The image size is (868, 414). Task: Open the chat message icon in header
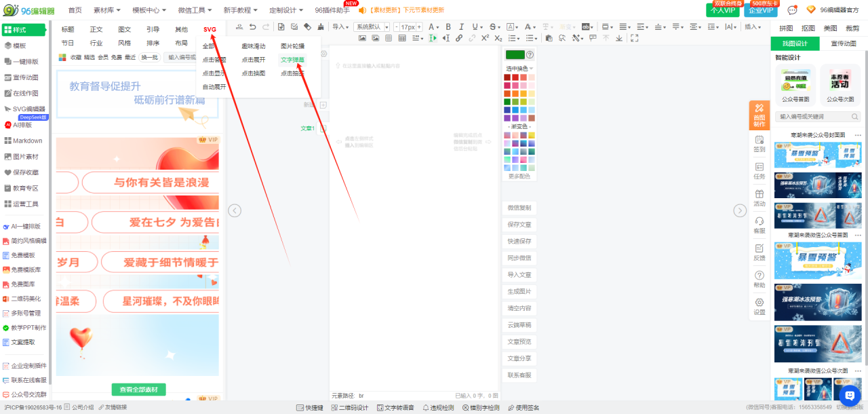(x=792, y=10)
